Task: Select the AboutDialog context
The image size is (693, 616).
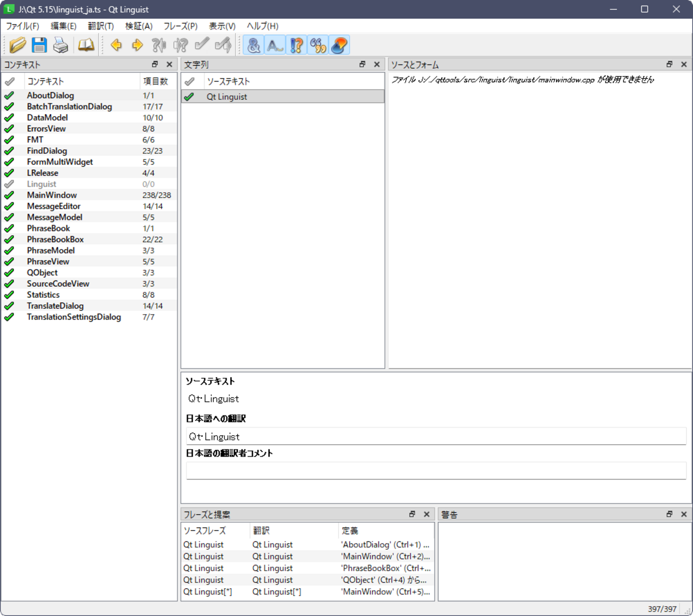Action: tap(89, 95)
